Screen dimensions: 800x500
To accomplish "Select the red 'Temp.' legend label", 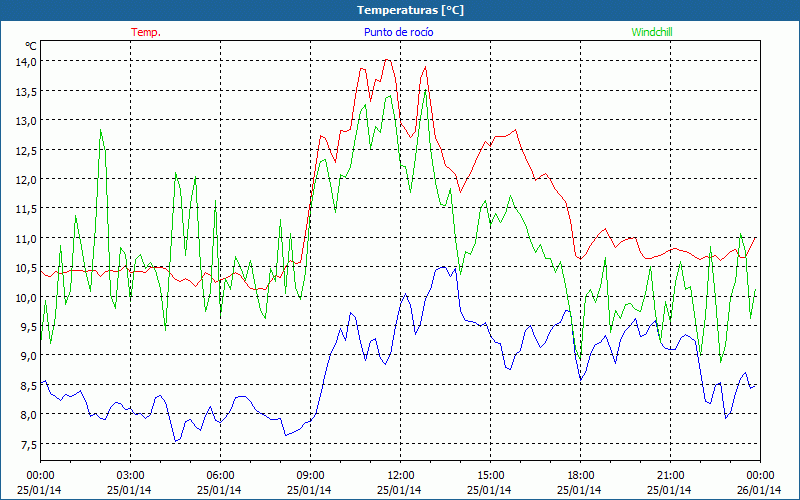I will 146,32.
